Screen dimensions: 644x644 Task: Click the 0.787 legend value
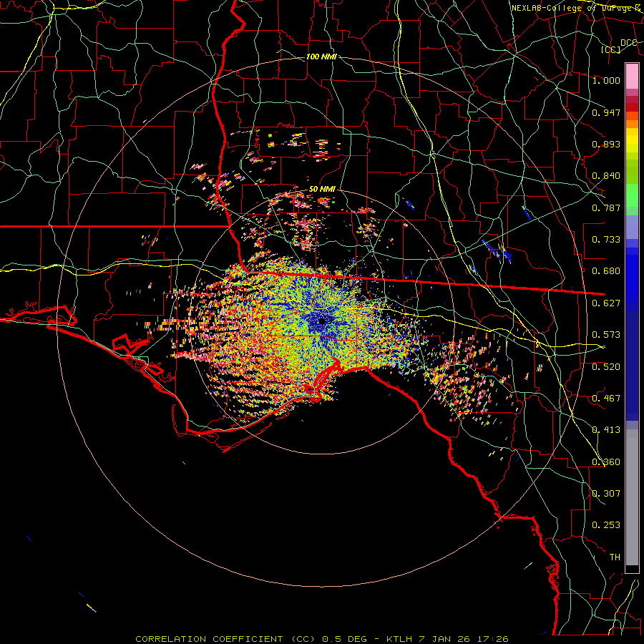click(606, 208)
